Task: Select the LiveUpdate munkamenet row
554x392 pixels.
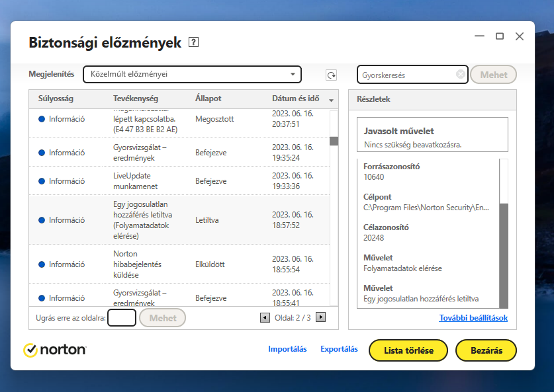Action: 179,181
